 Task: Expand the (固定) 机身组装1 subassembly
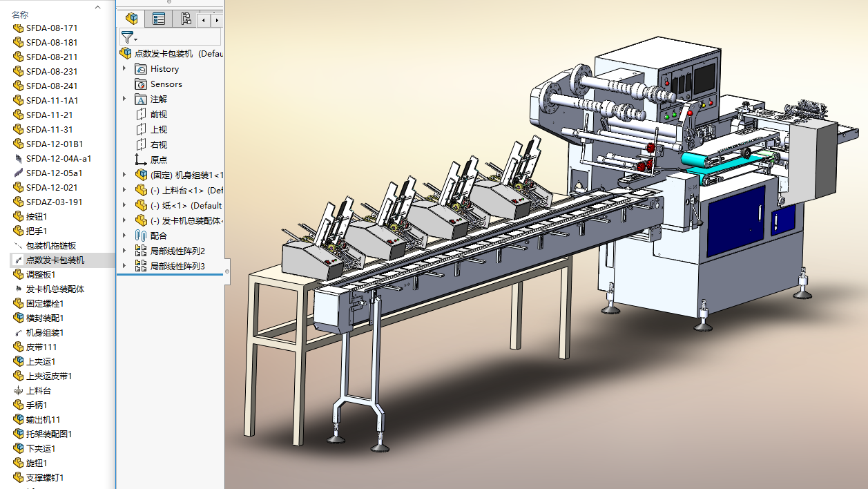pos(124,175)
